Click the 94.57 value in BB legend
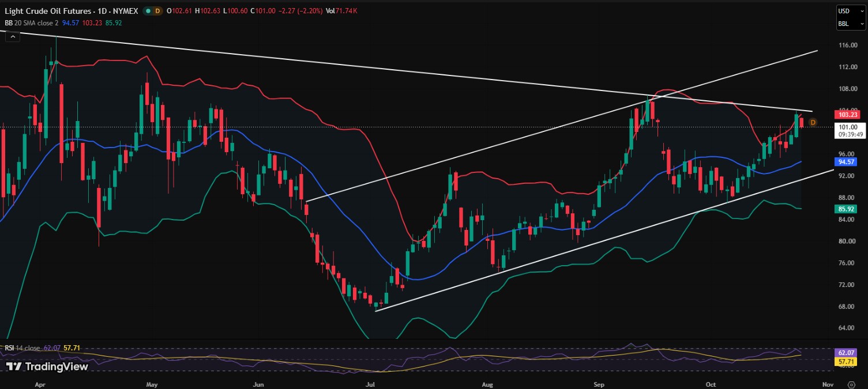This screenshot has width=868, height=389. pyautogui.click(x=70, y=22)
